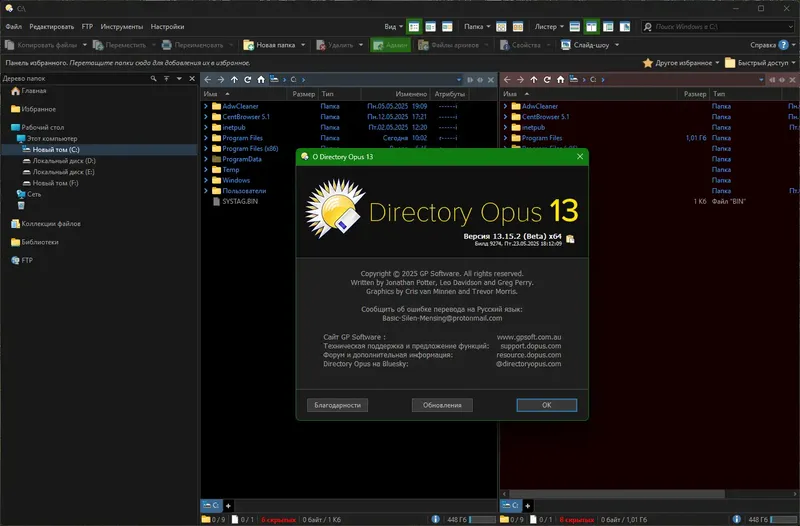Expand the Windows folder in left pane

[206, 180]
